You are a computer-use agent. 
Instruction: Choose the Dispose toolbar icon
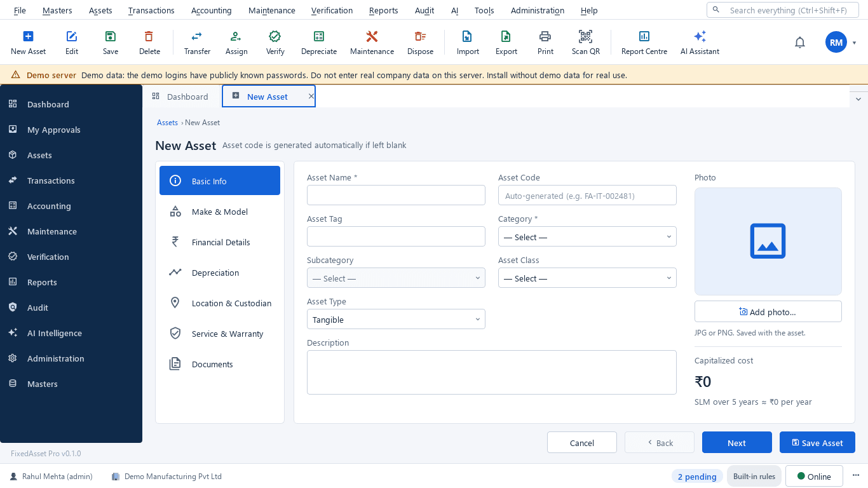[x=420, y=43]
